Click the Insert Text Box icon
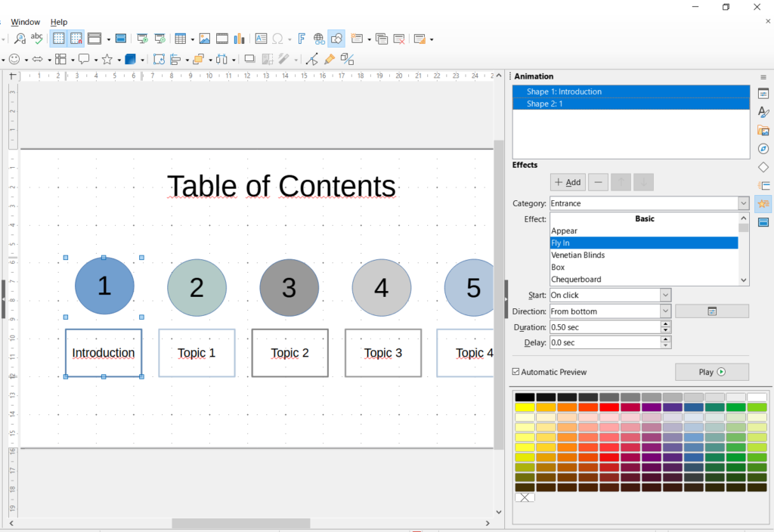Image resolution: width=774 pixels, height=532 pixels. point(261,39)
